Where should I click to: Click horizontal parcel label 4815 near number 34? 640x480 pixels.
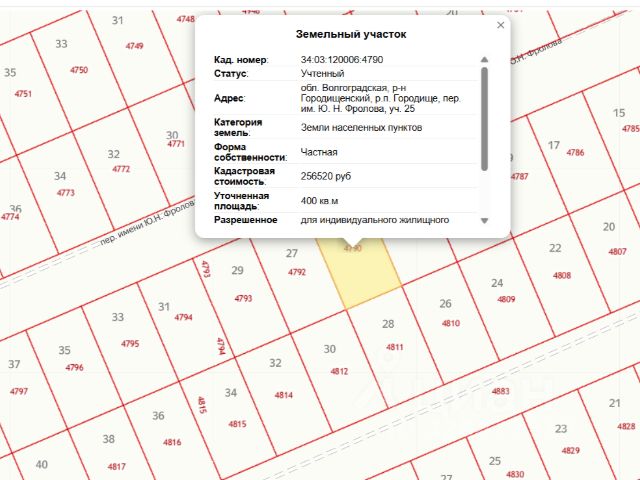pos(237,424)
